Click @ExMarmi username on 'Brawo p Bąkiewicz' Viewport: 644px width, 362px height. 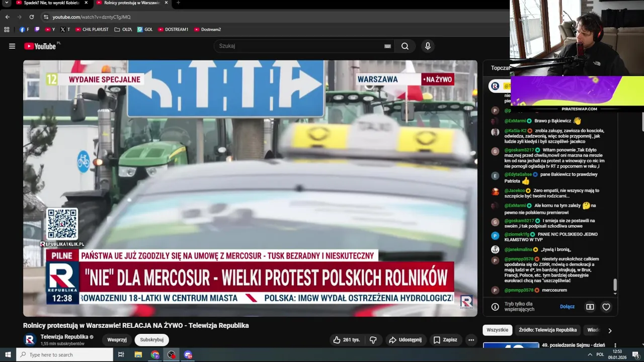(515, 121)
